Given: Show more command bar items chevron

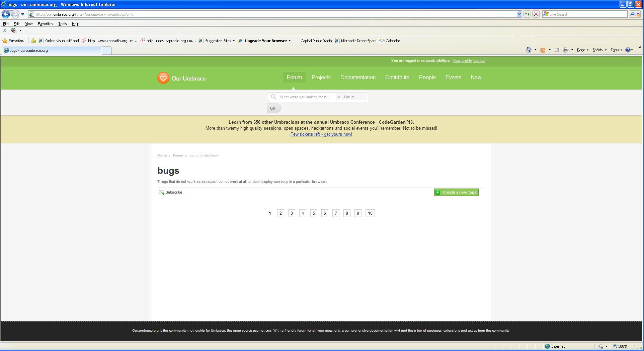Looking at the screenshot, I should coord(640,48).
